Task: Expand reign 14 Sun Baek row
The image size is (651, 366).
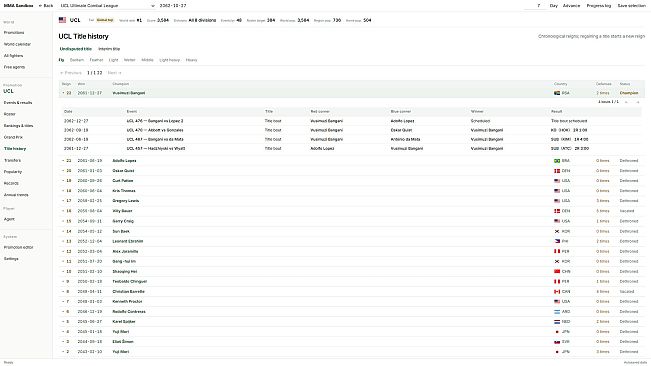Action: (x=352, y=231)
